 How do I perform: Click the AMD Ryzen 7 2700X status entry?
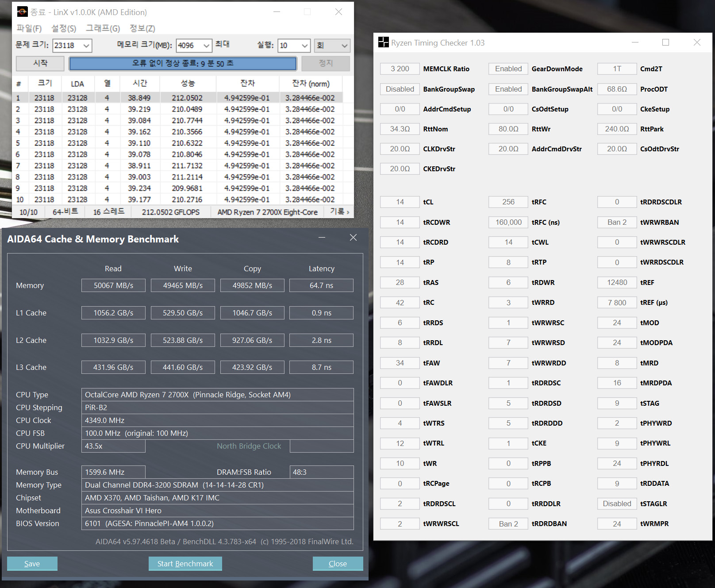tap(268, 212)
